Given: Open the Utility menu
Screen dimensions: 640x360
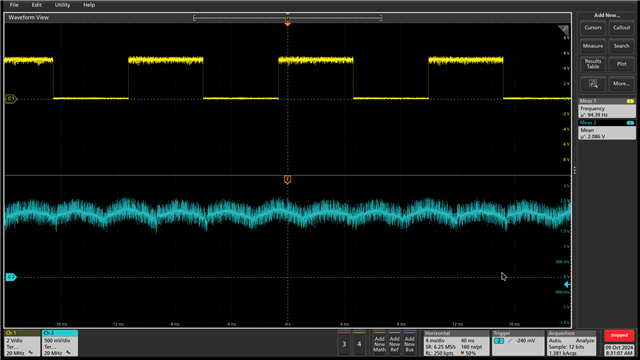Looking at the screenshot, I should point(62,5).
